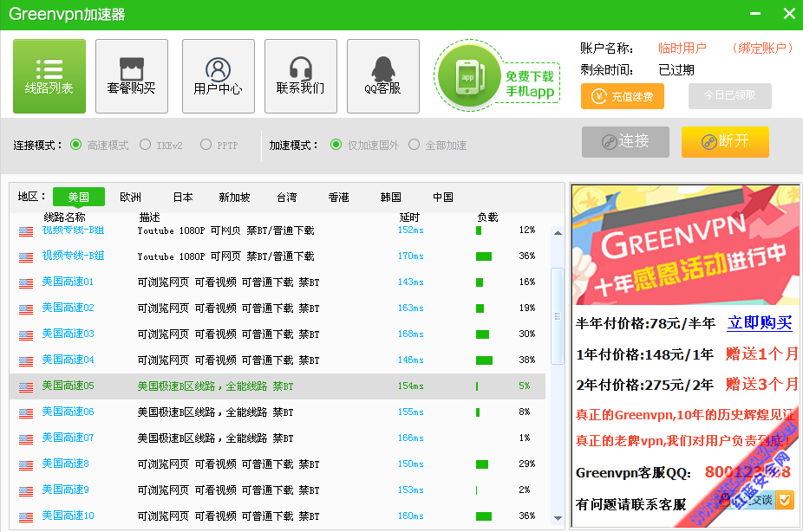Click the 38% load bar of 美国高速04
This screenshot has width=803, height=532.
tap(484, 360)
